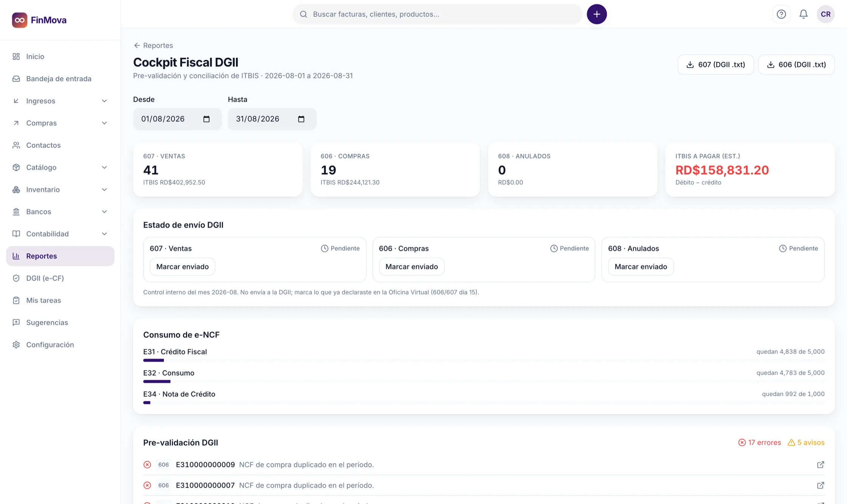Click the 606 Compras count 19
The height and width of the screenshot is (504, 847).
328,170
